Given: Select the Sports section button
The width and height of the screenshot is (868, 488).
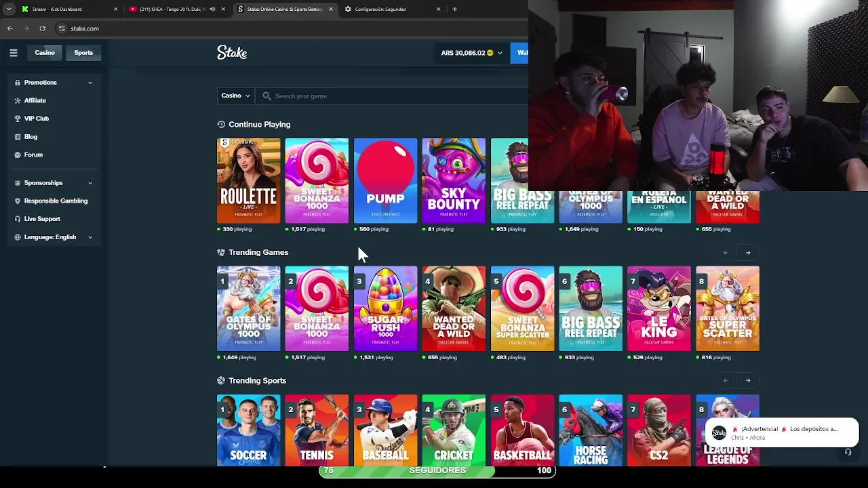Looking at the screenshot, I should pos(83,53).
